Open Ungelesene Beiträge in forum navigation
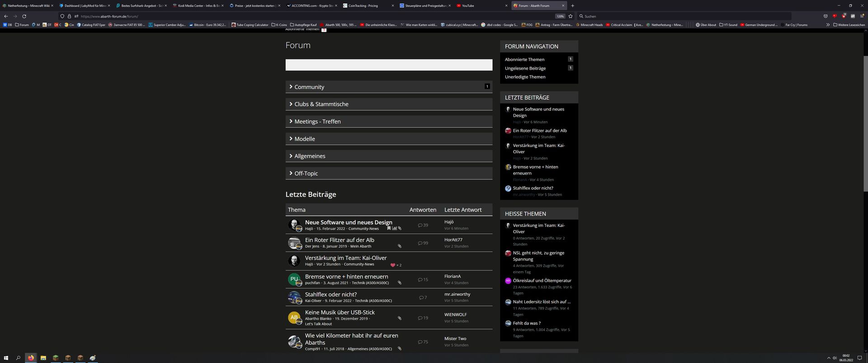This screenshot has width=868, height=363. [x=525, y=68]
